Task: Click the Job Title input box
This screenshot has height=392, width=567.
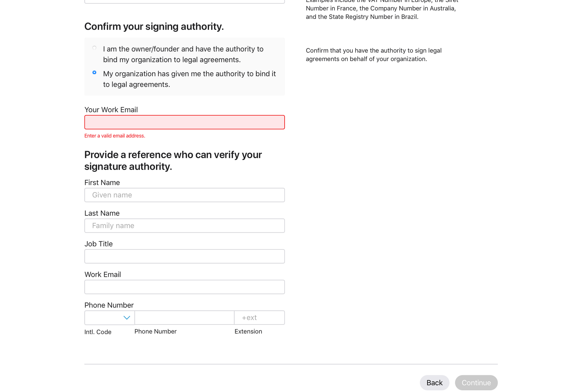Action: tap(184, 256)
